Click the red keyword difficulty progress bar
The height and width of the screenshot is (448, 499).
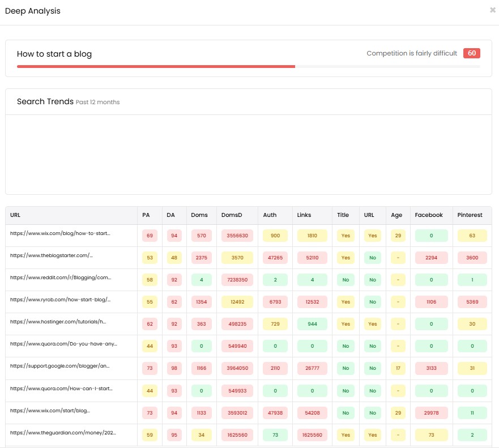tap(156, 66)
